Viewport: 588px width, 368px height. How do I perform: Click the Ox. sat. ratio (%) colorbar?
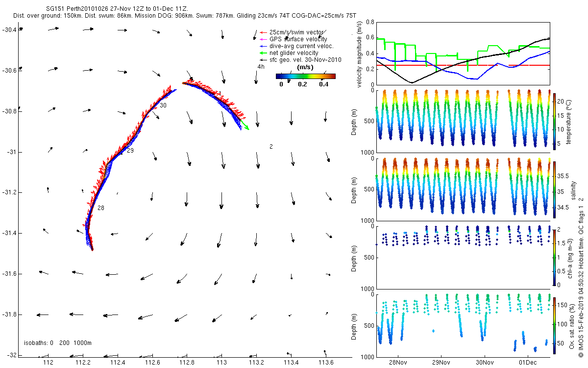click(x=555, y=325)
